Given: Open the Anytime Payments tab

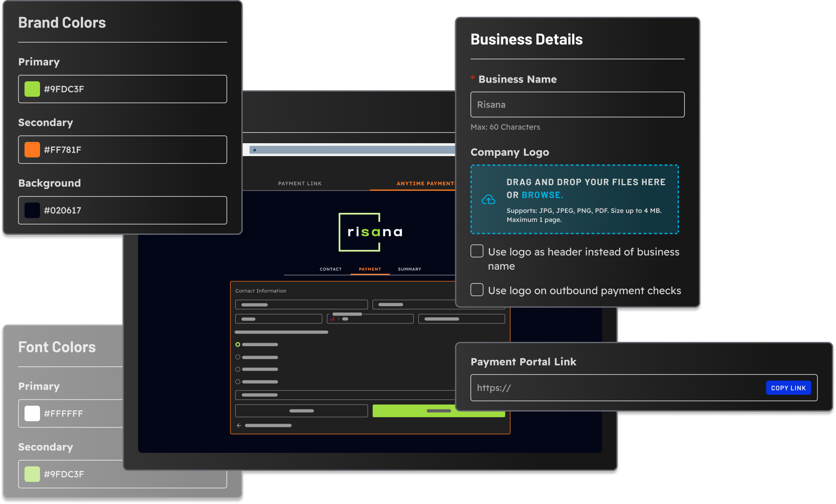Looking at the screenshot, I should [x=425, y=184].
